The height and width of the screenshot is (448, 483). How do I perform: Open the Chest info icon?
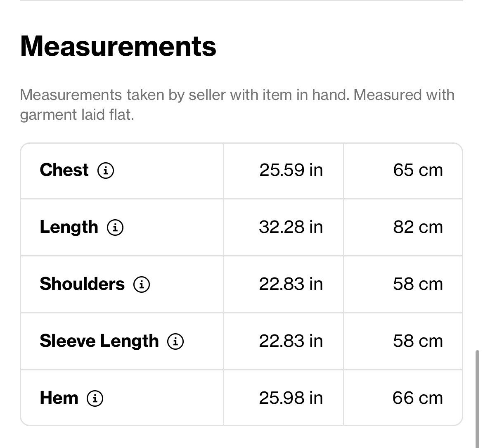106,171
